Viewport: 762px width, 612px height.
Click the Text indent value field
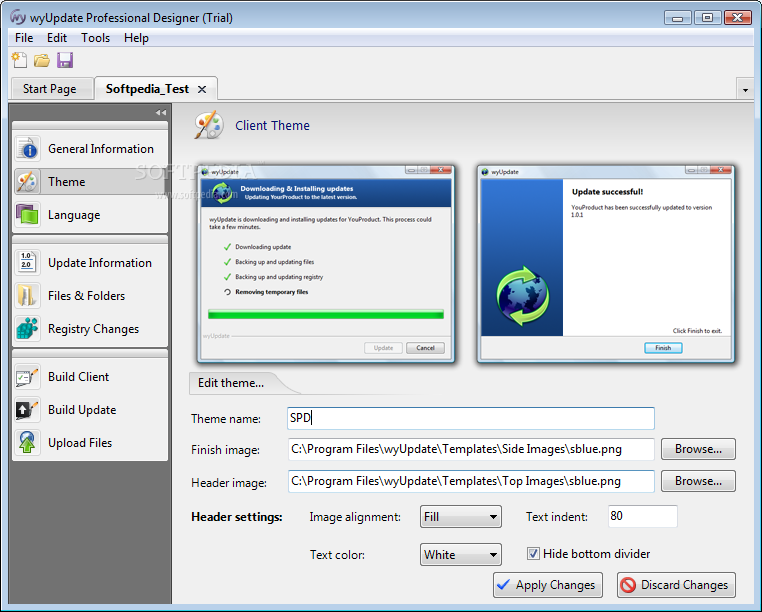pos(642,516)
